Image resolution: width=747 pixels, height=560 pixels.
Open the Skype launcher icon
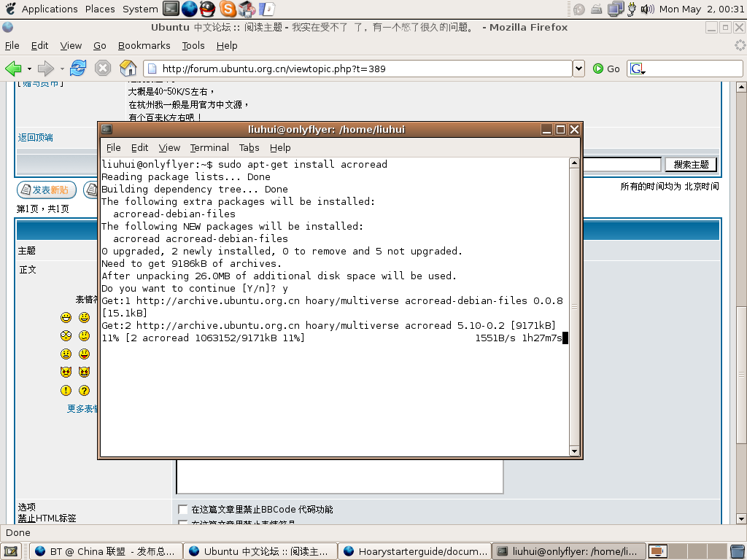[x=228, y=9]
